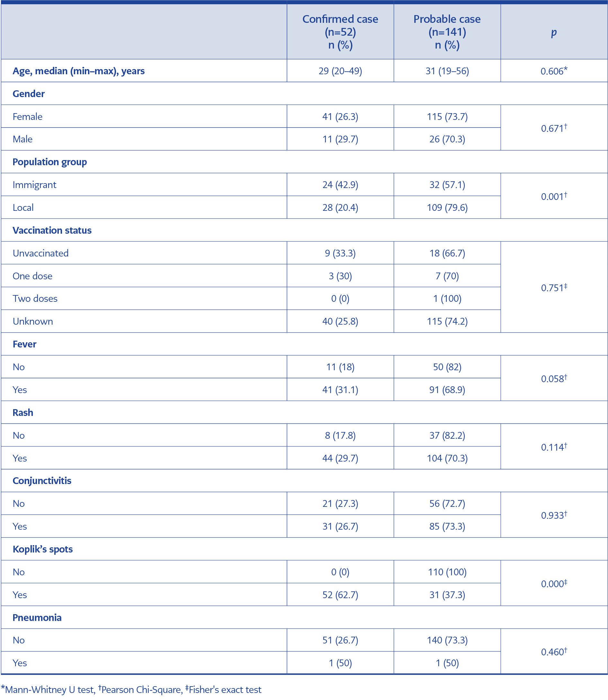Select the 'Immigrant' row label
The width and height of the screenshot is (608, 700).
pos(34,185)
